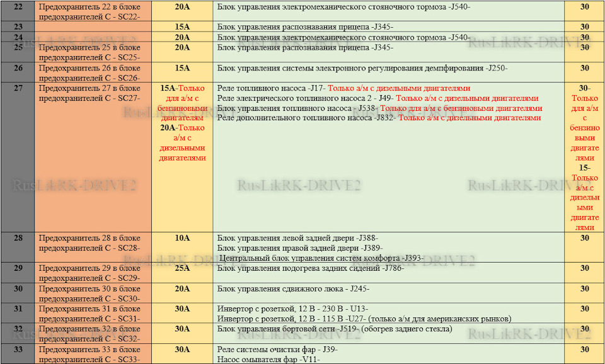Click "Центральный блок управления систем комфорта -J393-"
The width and height of the screenshot is (605, 364).
click(x=321, y=258)
